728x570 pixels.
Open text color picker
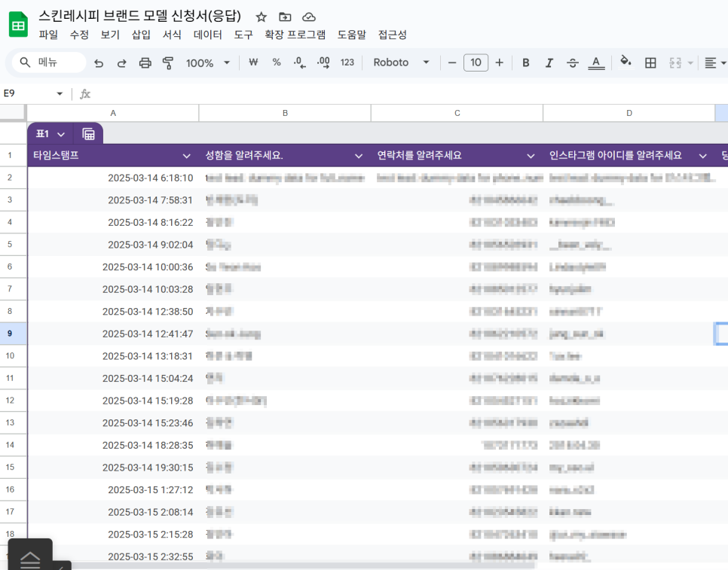596,62
